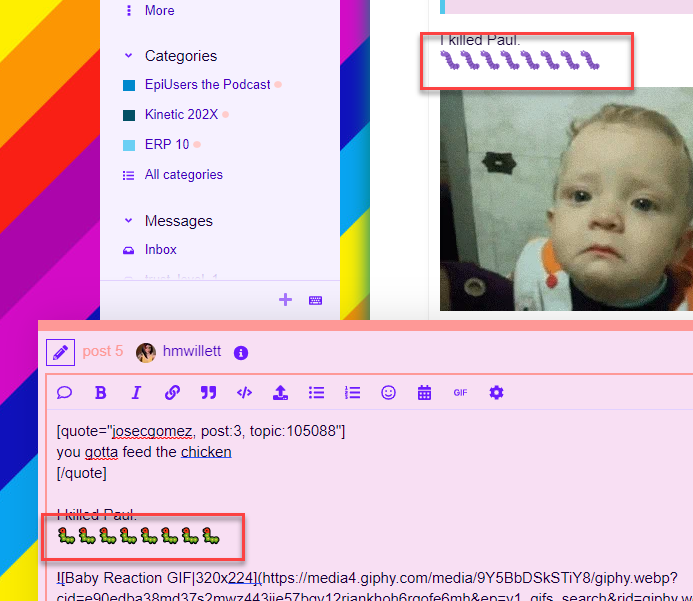Viewport: 693px width, 601px height.
Task: Click the quote whole post speech bubble
Action: 65,392
